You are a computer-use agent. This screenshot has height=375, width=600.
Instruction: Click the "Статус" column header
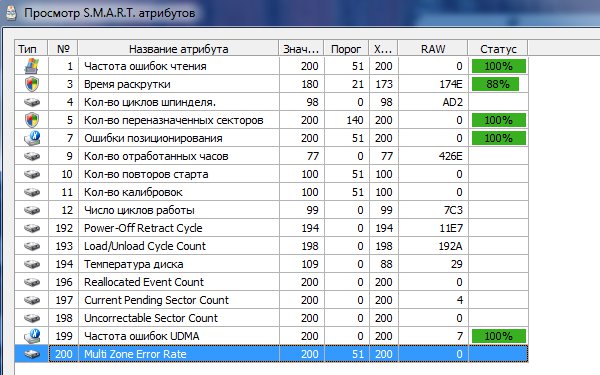(x=498, y=49)
